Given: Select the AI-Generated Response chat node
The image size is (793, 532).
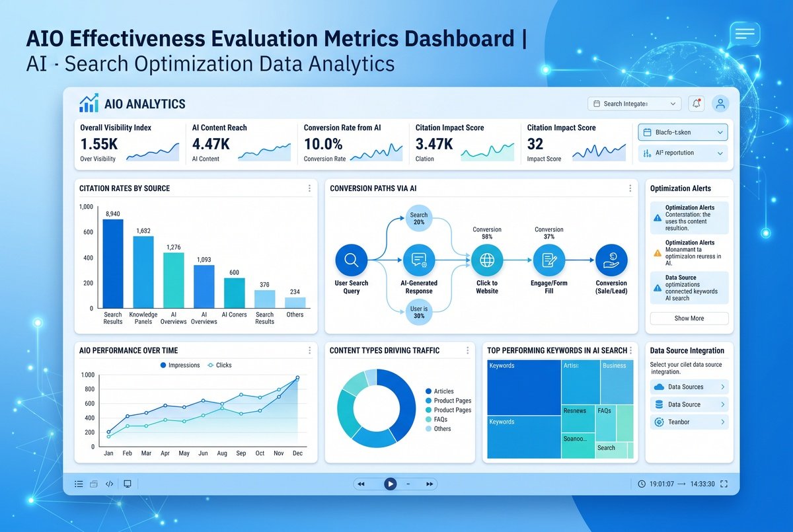Looking at the screenshot, I should click(x=419, y=260).
